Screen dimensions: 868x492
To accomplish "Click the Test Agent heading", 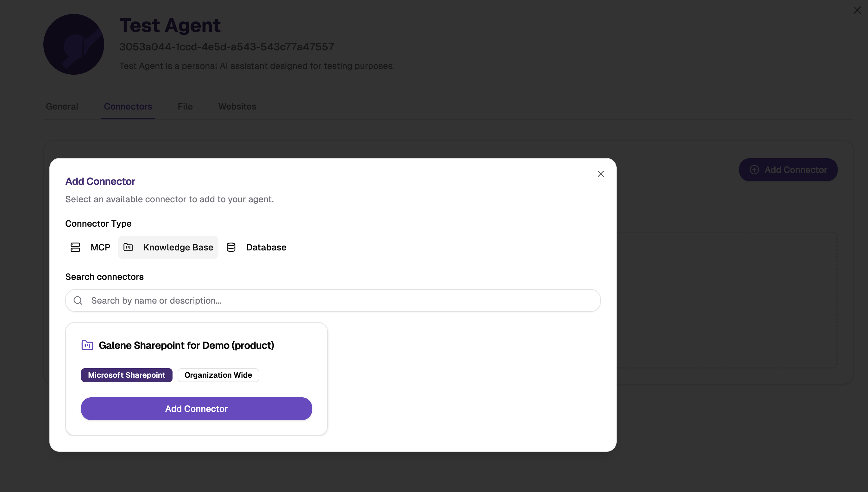I will coord(170,25).
